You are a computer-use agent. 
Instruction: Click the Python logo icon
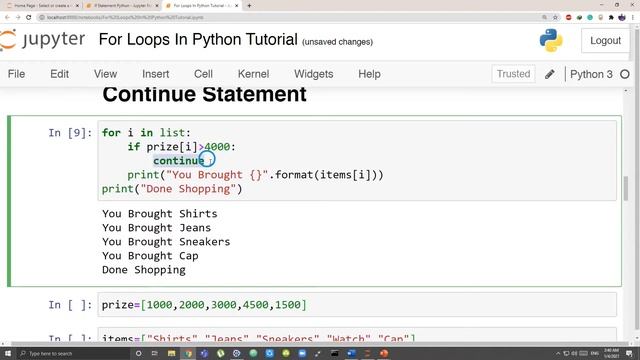pyautogui.click(x=551, y=40)
